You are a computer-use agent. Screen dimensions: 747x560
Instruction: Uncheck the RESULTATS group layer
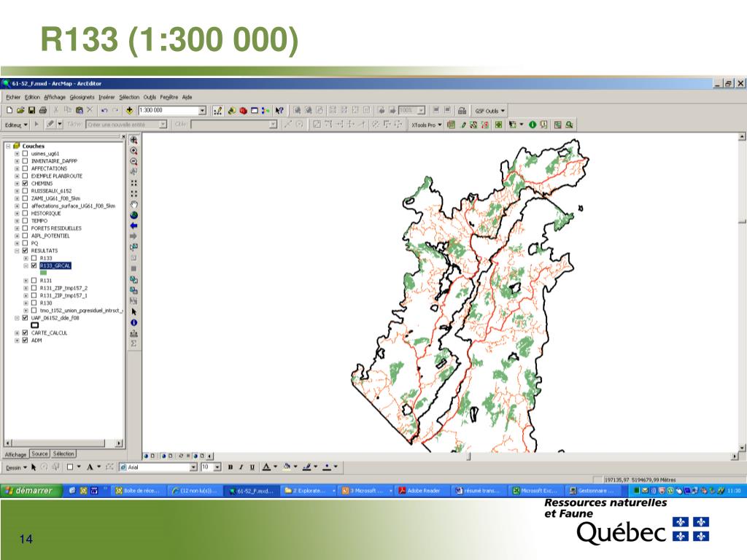tap(26, 251)
